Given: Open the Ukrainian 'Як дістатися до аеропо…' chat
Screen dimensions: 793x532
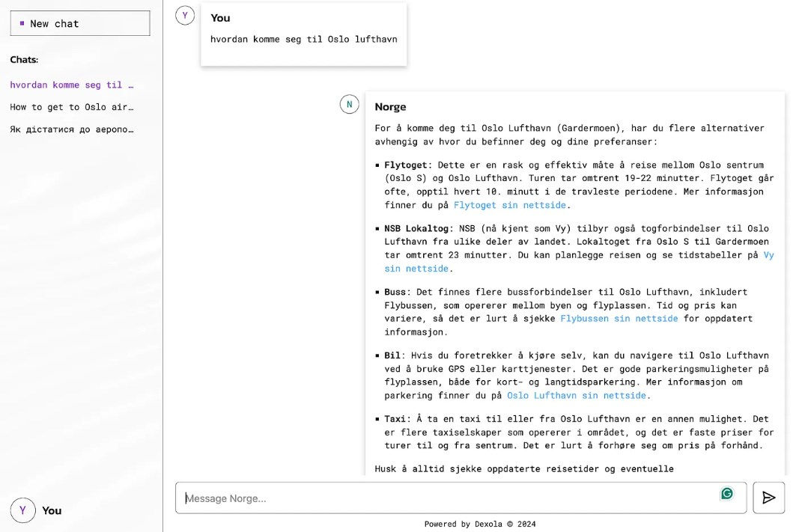Looking at the screenshot, I should click(x=72, y=129).
